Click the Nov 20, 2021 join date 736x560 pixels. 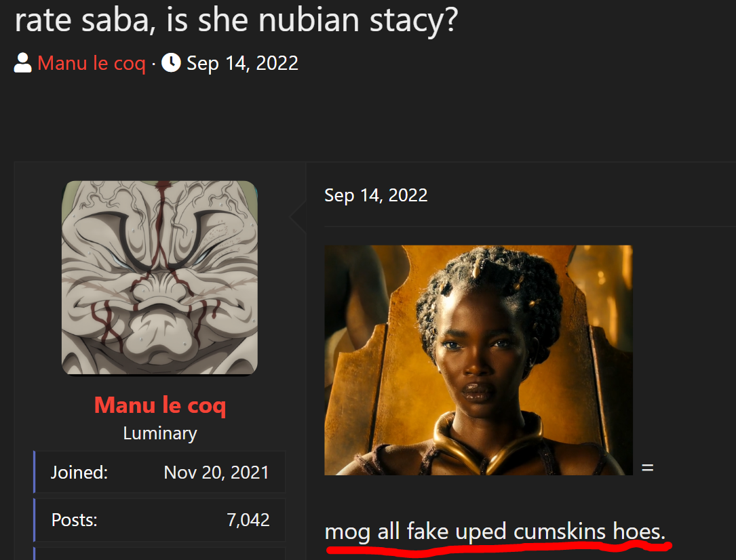coord(216,473)
